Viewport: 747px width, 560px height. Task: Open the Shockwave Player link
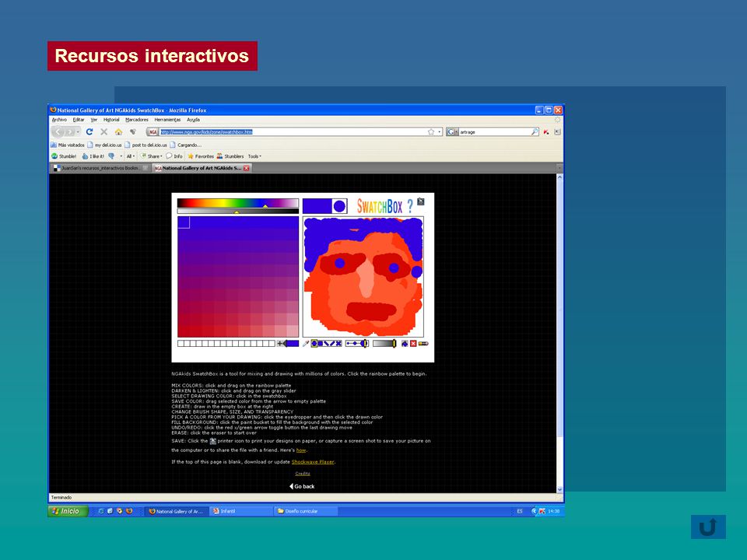(313, 462)
